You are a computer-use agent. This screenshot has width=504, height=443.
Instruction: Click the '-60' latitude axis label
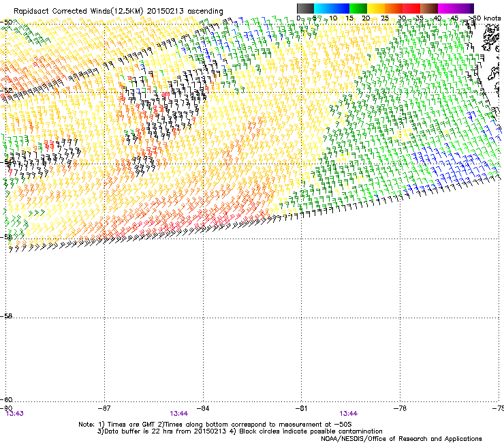click(x=6, y=399)
